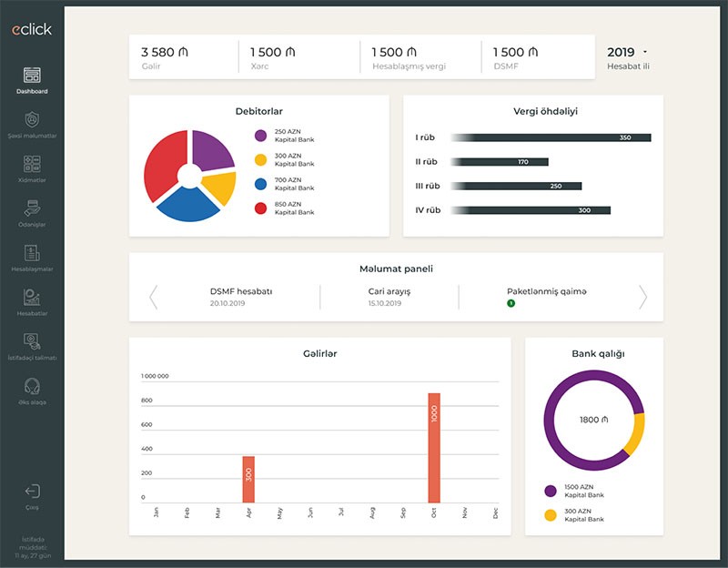
Task: Open Hesablaşmalar in the sidebar
Action: (32, 253)
